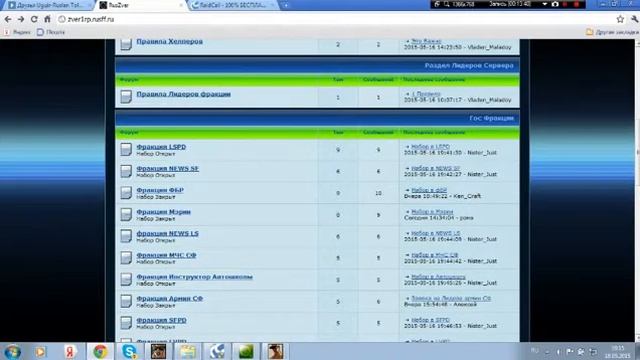Screen dimensions: 640x360
Task: Bookmark this page with the star icon
Action: tap(620, 19)
